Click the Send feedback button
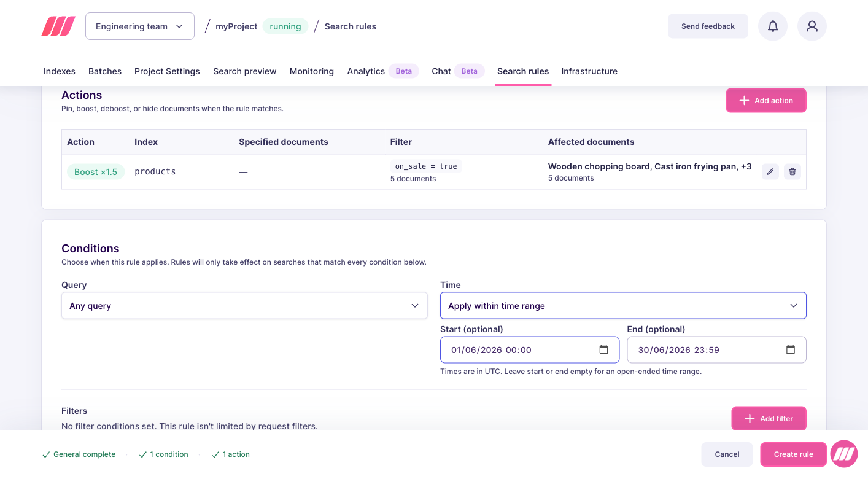 (708, 26)
